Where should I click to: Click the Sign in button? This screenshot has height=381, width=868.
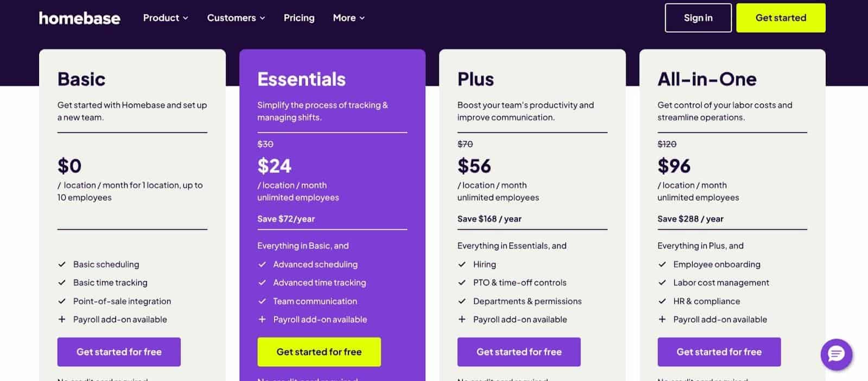coord(698,18)
